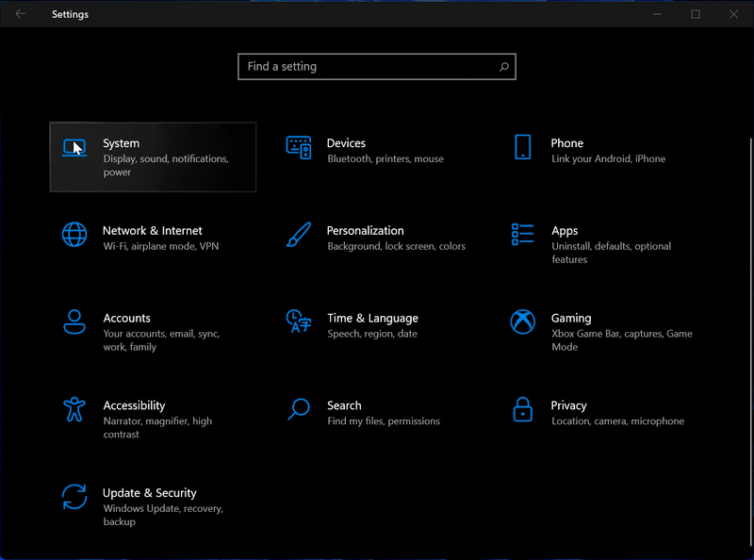Click the Time & Language title

pos(372,319)
